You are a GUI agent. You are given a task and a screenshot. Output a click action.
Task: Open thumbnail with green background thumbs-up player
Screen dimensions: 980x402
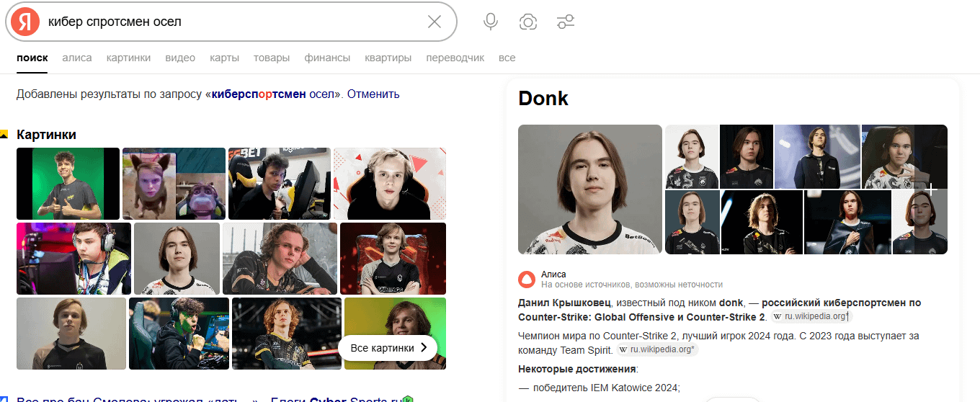tap(68, 184)
